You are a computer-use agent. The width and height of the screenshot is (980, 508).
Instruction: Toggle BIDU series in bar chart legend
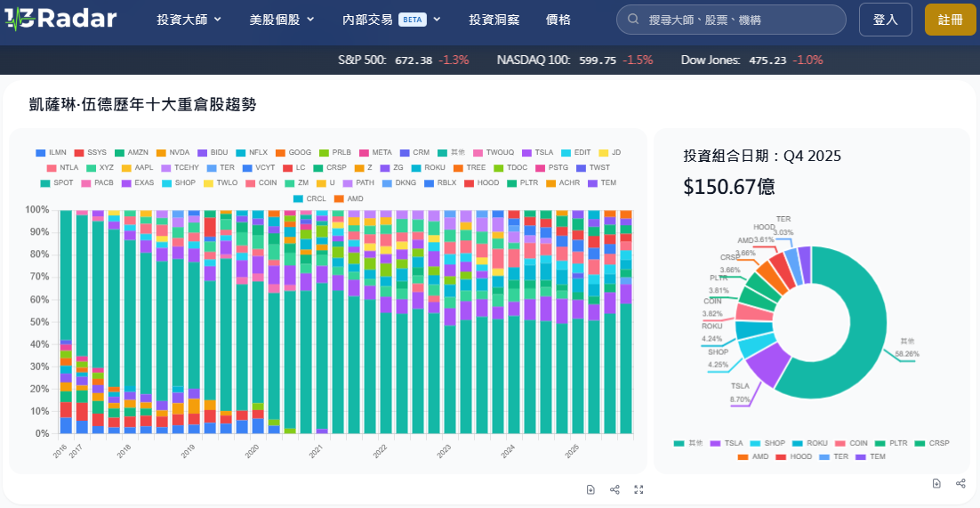click(213, 153)
